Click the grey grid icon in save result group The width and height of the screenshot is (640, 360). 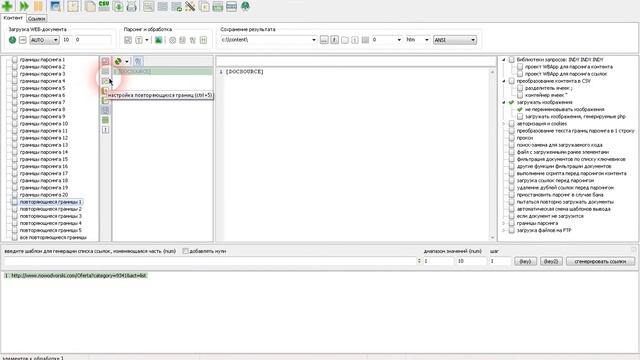[365, 40]
